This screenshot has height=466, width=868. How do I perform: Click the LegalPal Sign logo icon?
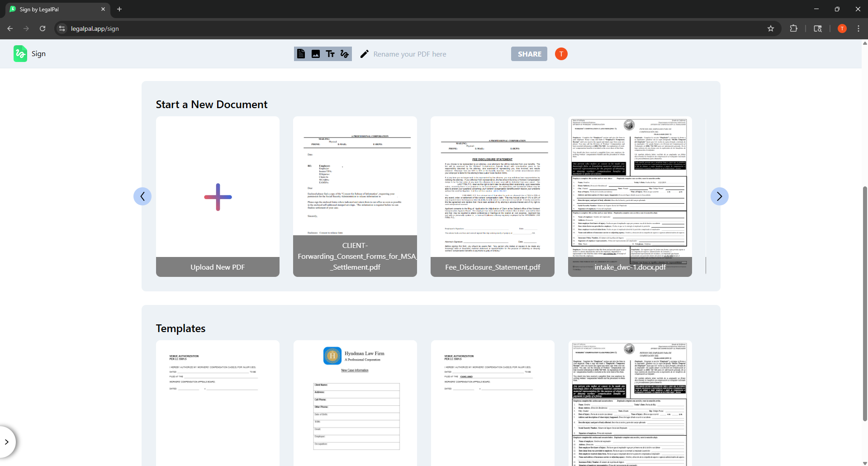pos(20,54)
